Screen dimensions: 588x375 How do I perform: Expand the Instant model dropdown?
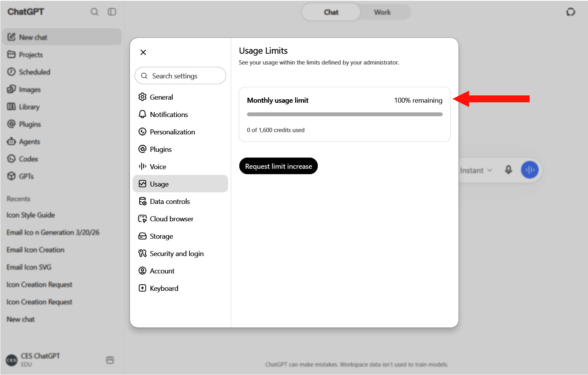[x=476, y=170]
